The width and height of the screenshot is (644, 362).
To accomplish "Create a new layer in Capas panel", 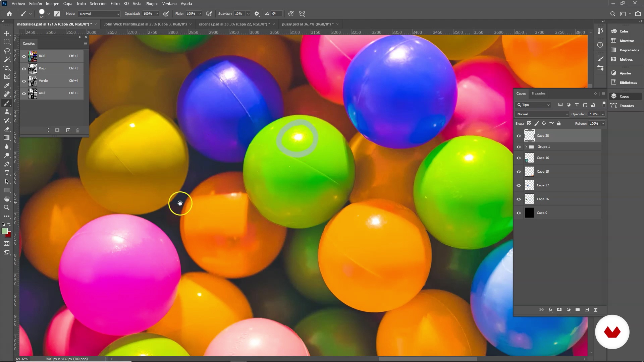I will pos(587,310).
